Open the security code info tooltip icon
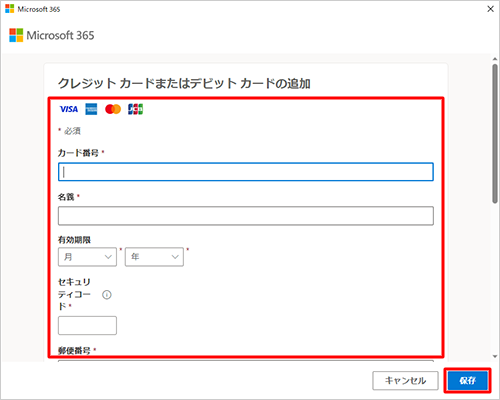 click(107, 295)
